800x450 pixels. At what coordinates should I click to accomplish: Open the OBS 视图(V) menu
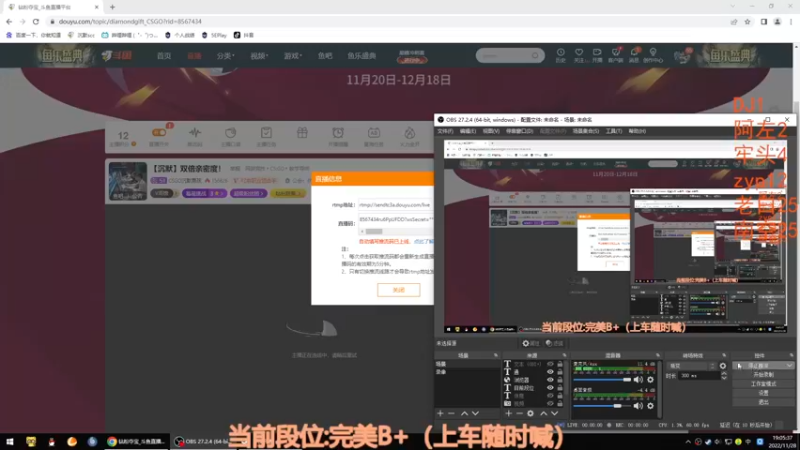click(x=491, y=131)
